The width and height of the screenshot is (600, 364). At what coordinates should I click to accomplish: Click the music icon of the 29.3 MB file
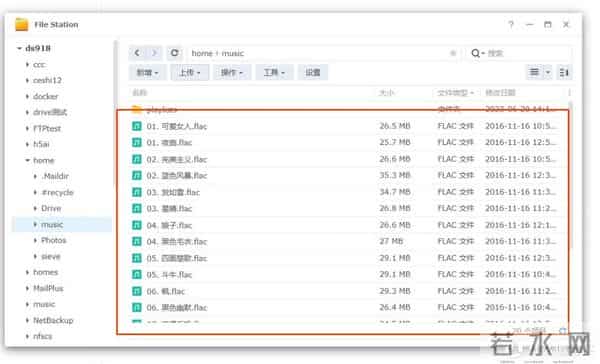click(137, 291)
